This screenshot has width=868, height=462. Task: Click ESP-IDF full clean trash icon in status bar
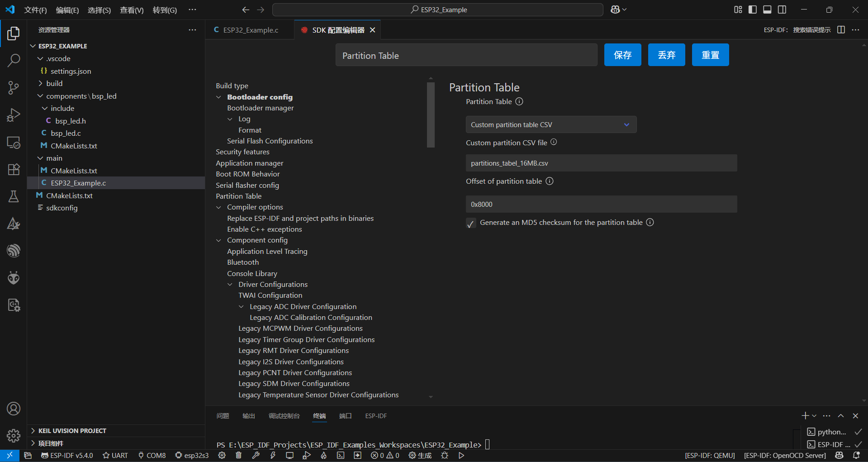239,455
